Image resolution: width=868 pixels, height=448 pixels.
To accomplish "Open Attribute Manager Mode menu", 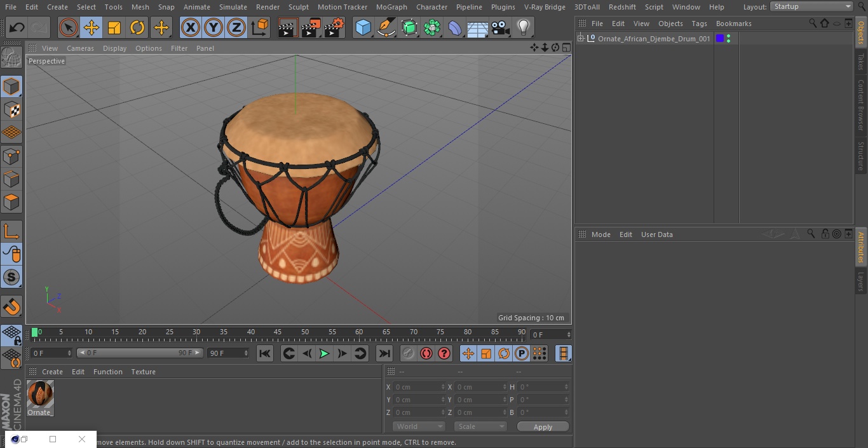I will point(600,234).
